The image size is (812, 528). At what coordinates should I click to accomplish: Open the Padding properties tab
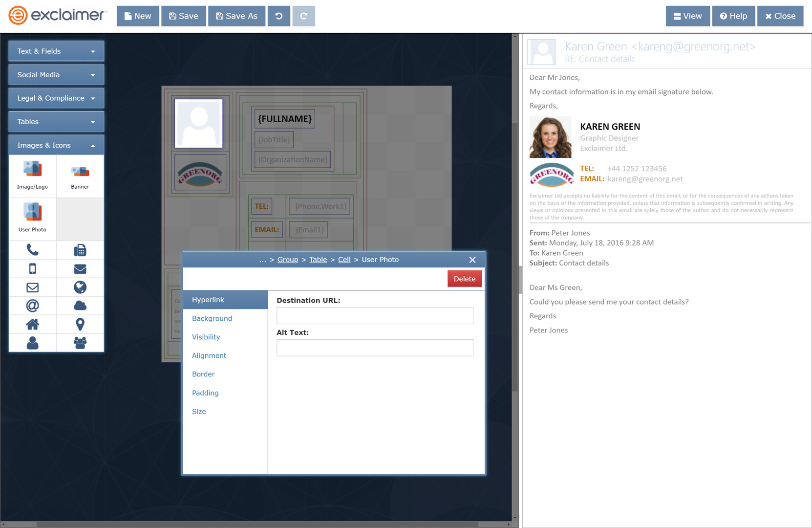pos(225,393)
